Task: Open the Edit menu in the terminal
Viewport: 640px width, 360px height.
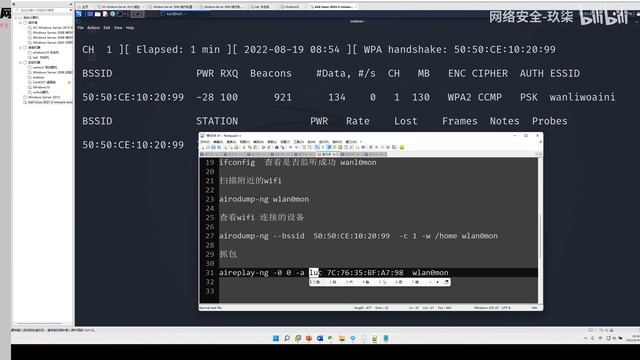Action: pyautogui.click(x=107, y=28)
